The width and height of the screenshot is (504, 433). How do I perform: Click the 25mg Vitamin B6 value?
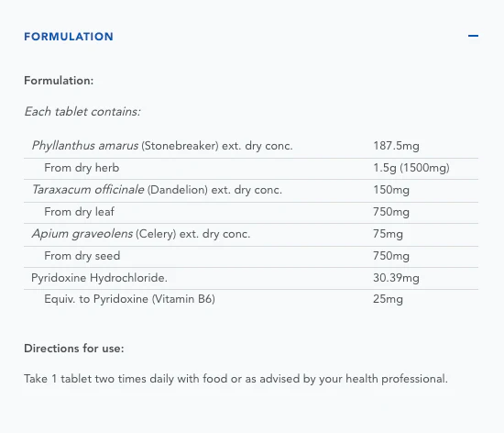388,299
